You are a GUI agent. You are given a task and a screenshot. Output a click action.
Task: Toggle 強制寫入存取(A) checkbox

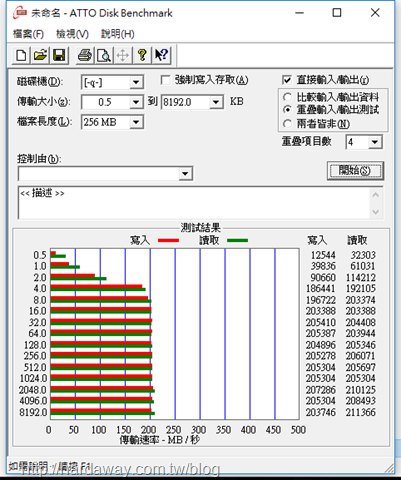[x=165, y=80]
